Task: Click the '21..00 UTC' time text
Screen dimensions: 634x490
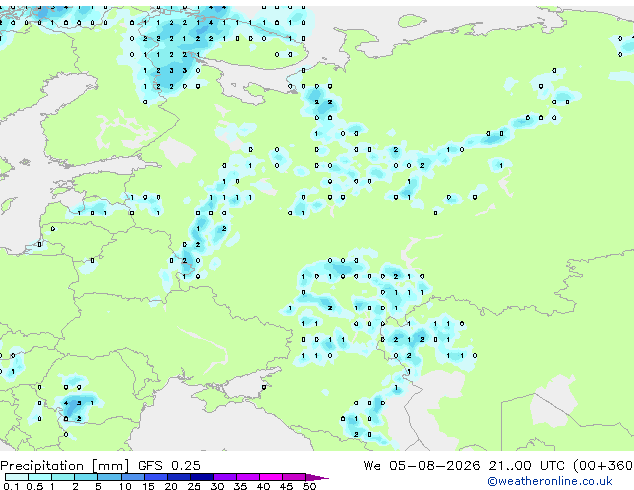Action: click(x=526, y=466)
